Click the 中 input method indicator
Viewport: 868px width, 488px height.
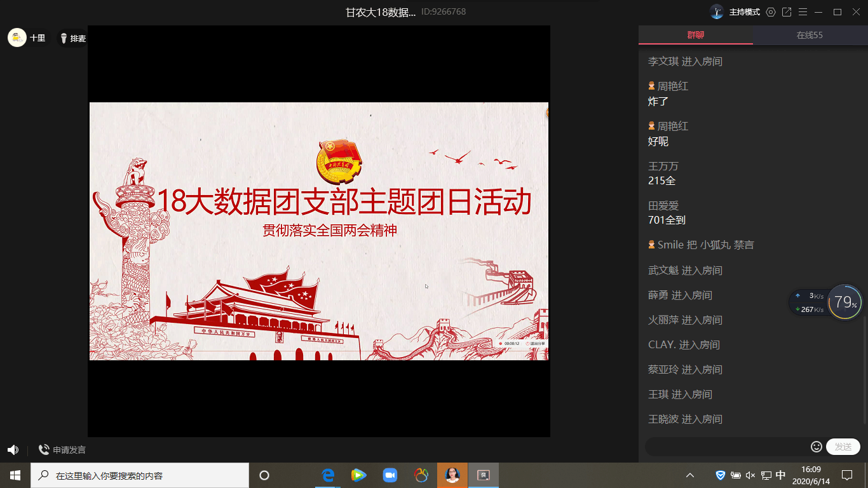point(781,475)
